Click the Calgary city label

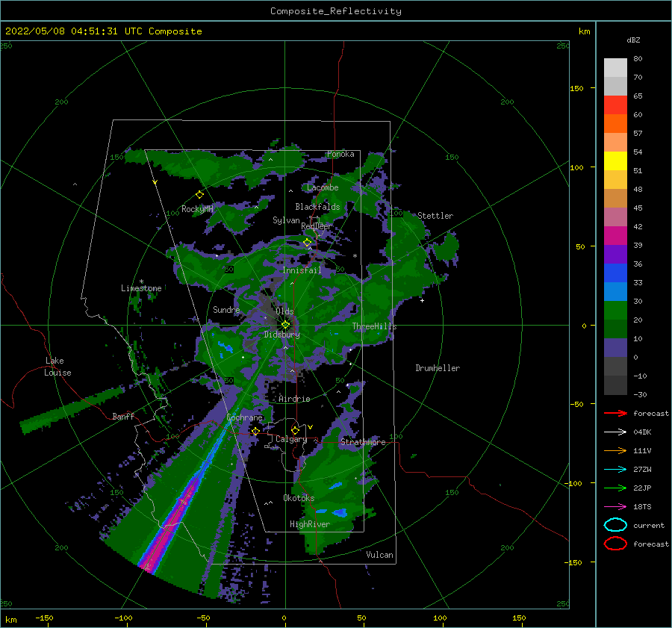(291, 439)
